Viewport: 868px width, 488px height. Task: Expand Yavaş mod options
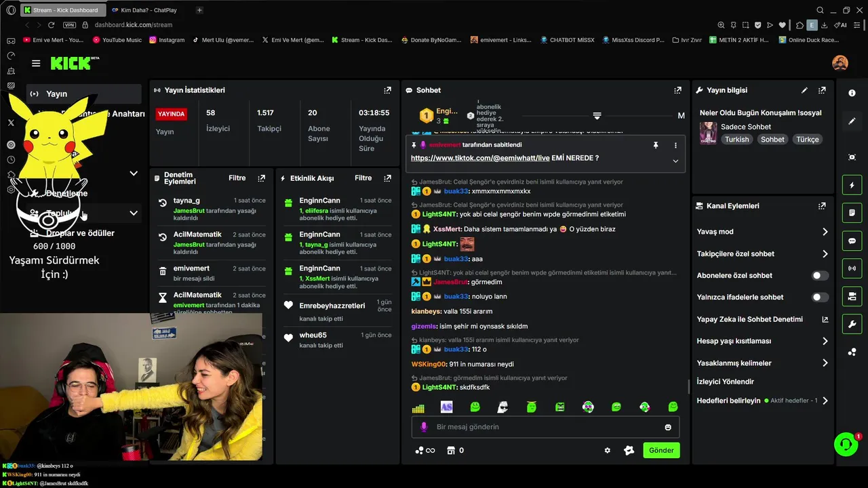(763, 232)
